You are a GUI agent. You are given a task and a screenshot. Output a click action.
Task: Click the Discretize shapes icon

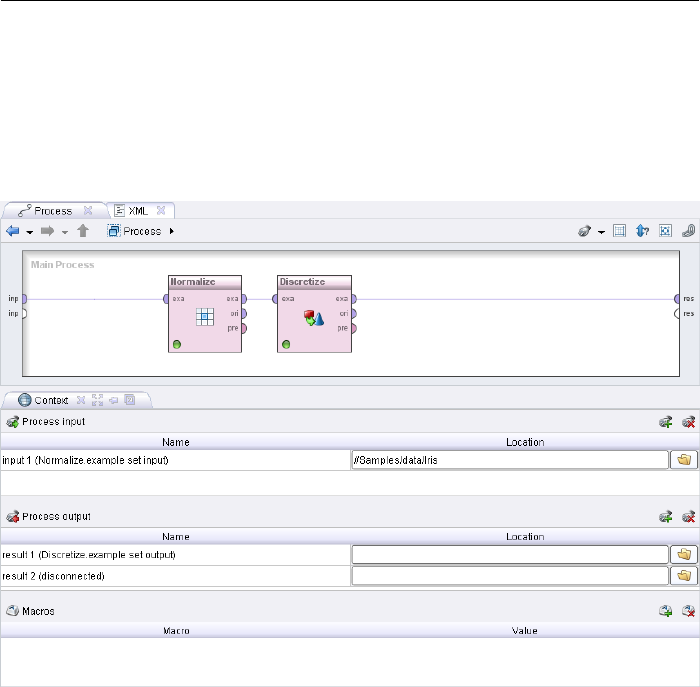(x=314, y=318)
